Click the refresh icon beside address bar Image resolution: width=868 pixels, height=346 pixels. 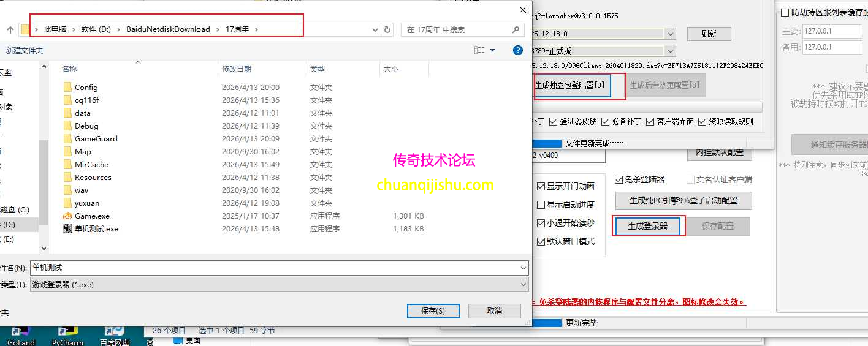(387, 29)
